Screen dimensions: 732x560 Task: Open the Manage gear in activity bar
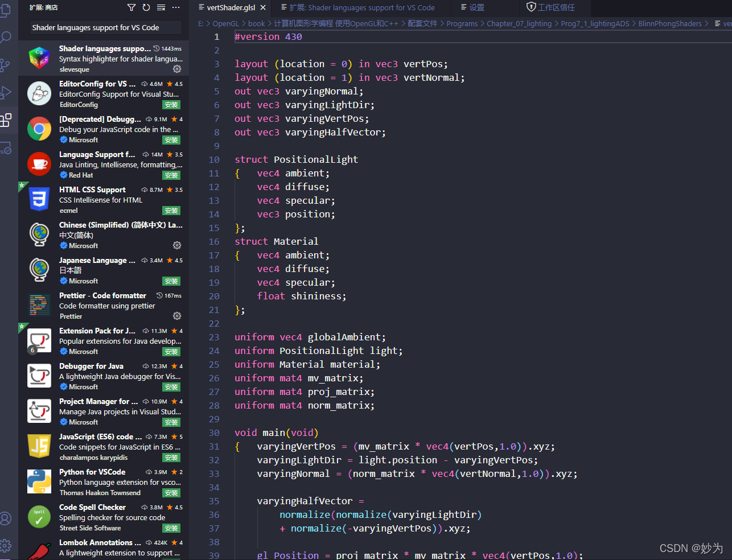point(5,546)
